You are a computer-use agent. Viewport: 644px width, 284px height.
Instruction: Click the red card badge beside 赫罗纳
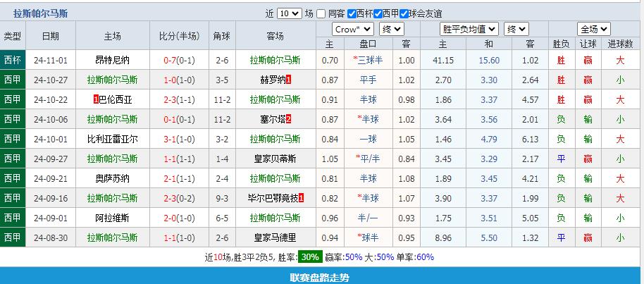tap(289, 80)
